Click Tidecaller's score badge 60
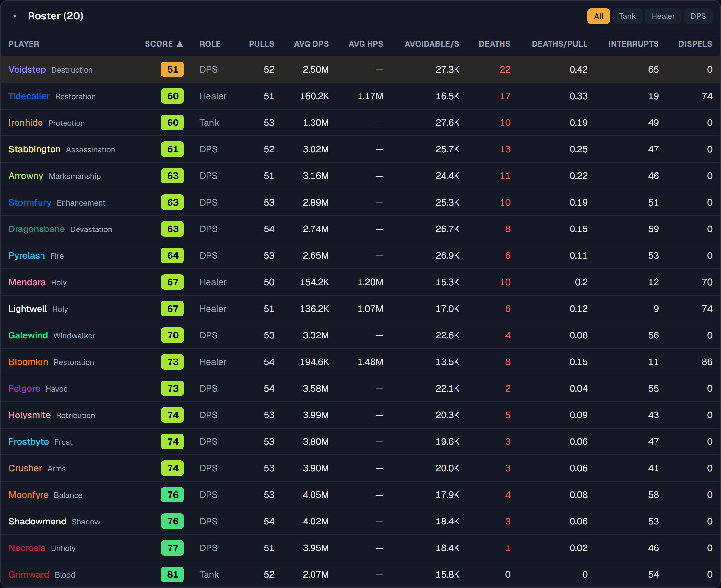This screenshot has height=588, width=721. [172, 96]
